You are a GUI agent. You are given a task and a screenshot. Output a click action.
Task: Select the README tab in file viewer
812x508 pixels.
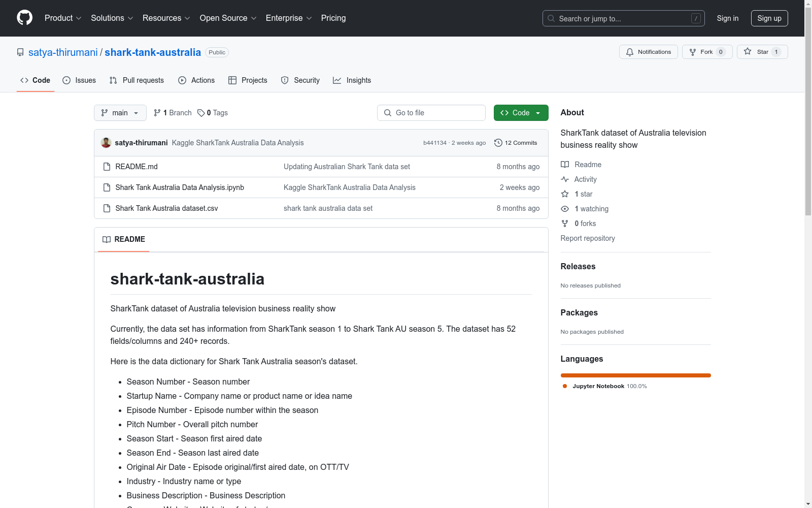click(x=124, y=239)
